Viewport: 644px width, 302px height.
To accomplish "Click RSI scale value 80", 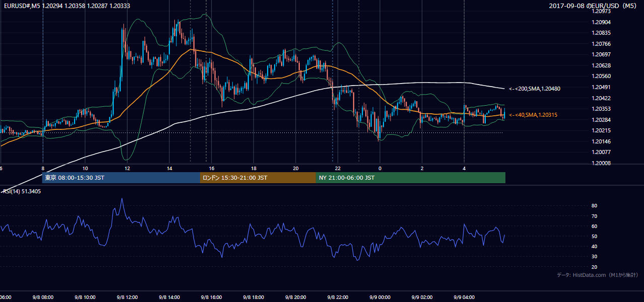I will [594, 206].
